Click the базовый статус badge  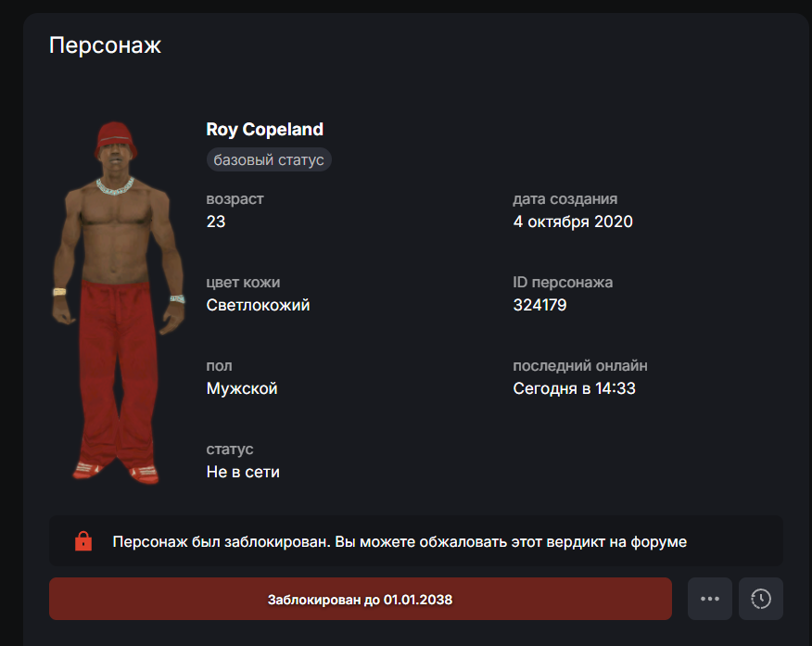click(x=269, y=160)
